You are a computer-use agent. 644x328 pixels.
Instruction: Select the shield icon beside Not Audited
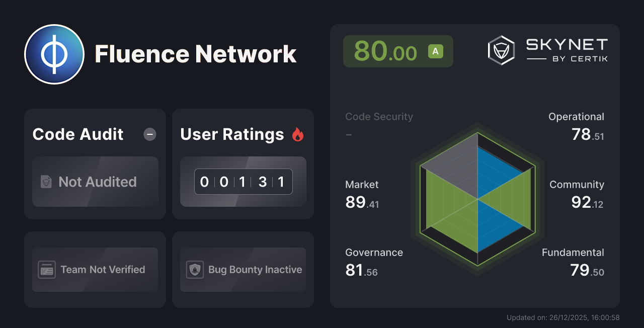tap(45, 182)
